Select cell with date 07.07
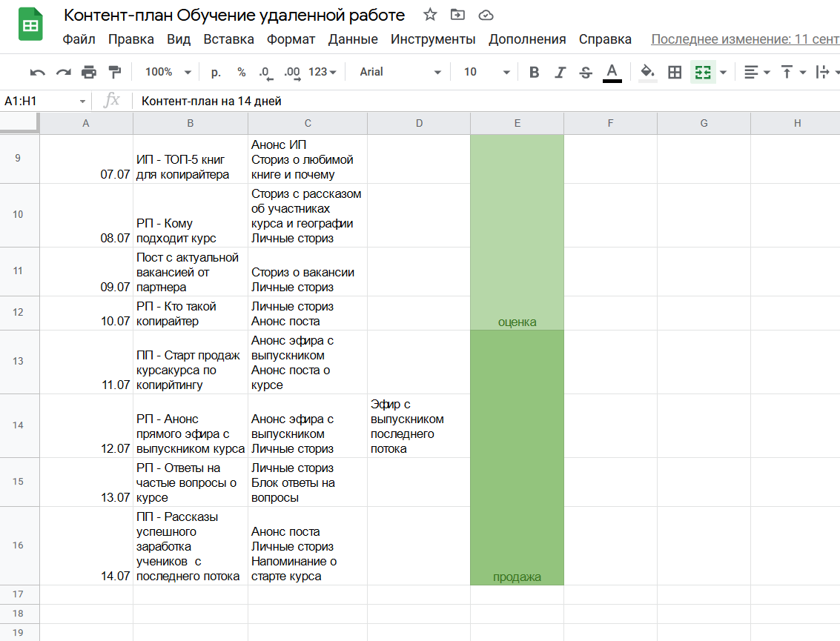 (x=86, y=159)
